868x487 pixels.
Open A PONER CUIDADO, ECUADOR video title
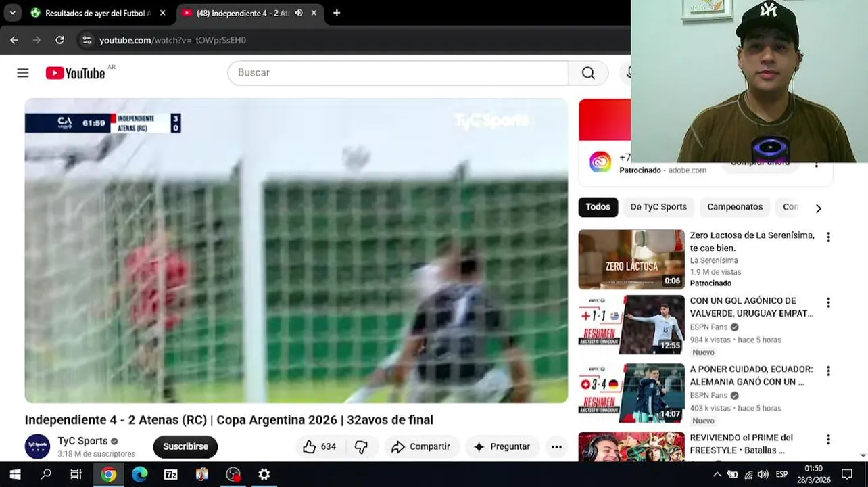(752, 375)
